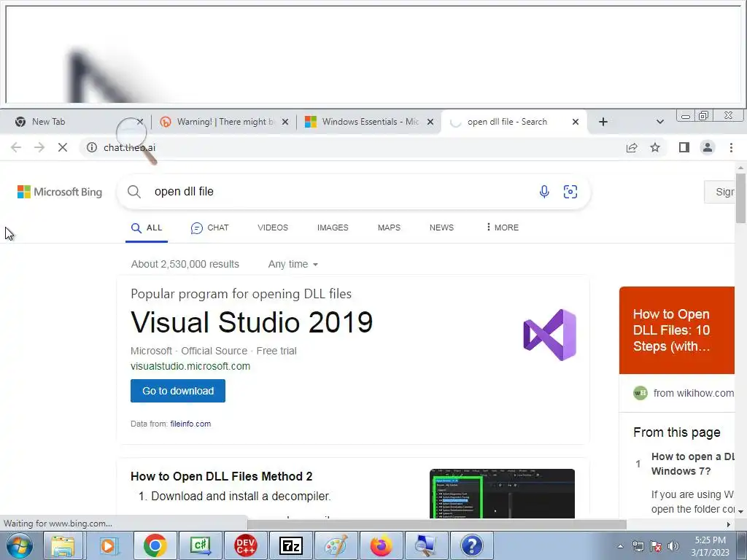Search by voice microphone icon
The width and height of the screenshot is (747, 560).
[x=544, y=192]
